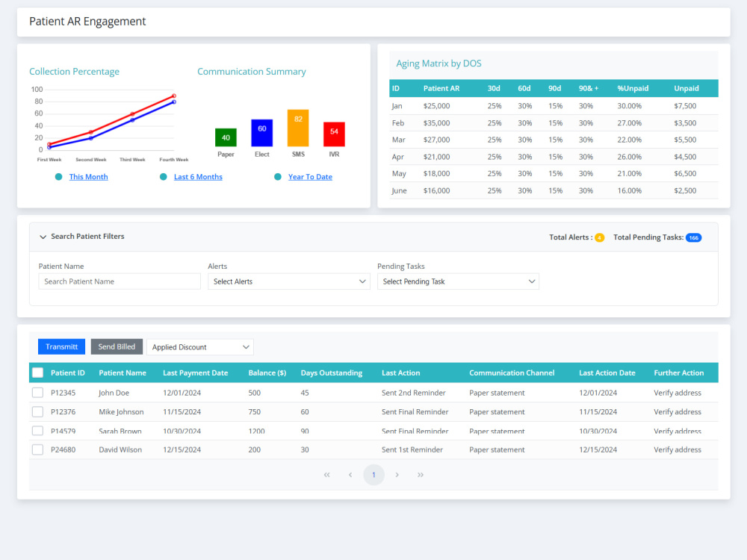
Task: Jump to last page with double-right arrow
Action: pyautogui.click(x=420, y=475)
